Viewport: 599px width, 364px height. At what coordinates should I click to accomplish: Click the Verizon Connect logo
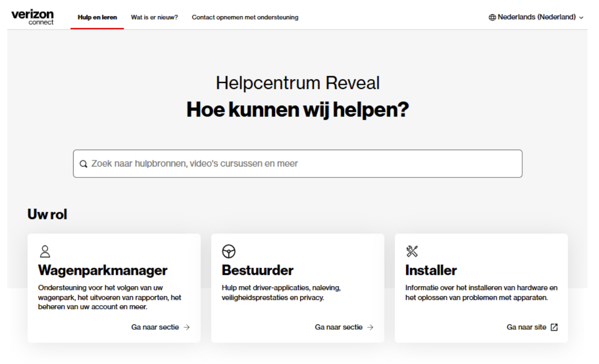pos(32,17)
